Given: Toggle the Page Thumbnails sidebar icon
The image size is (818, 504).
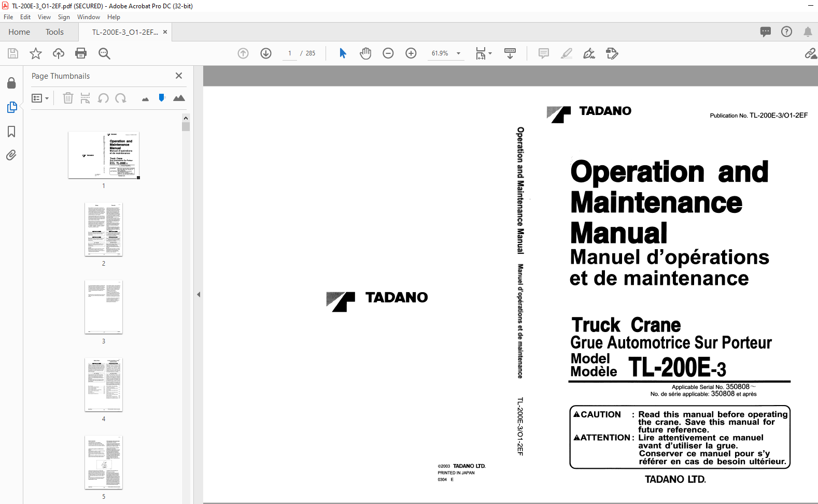Looking at the screenshot, I should 11,107.
